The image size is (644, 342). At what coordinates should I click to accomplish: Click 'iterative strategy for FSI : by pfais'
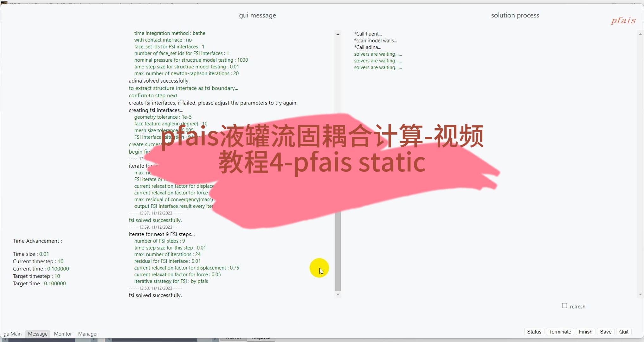[171, 281]
